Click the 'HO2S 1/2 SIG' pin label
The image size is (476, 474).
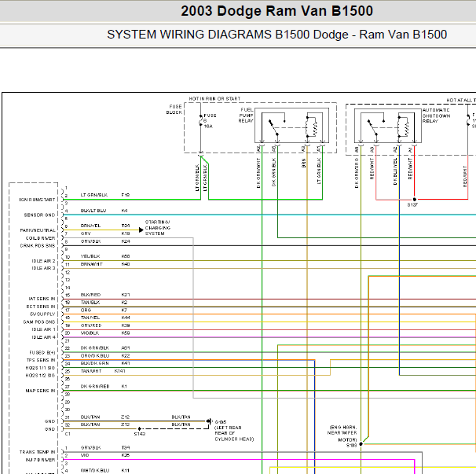[x=40, y=376]
